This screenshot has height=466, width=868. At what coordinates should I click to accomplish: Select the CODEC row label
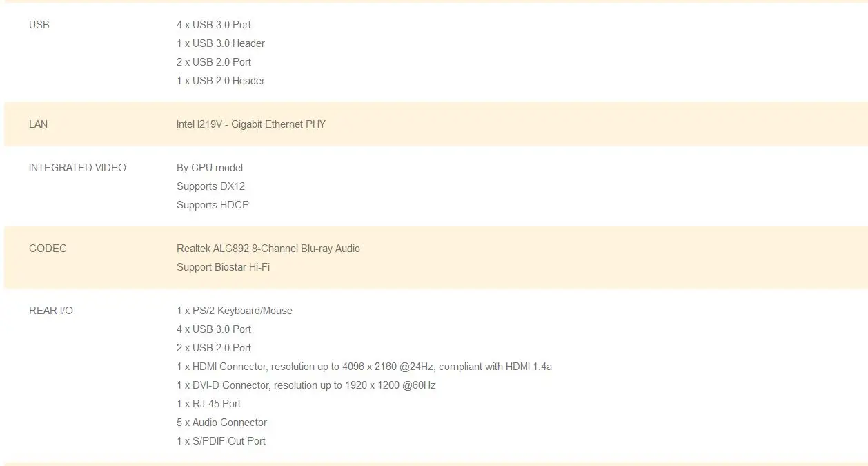pos(48,249)
